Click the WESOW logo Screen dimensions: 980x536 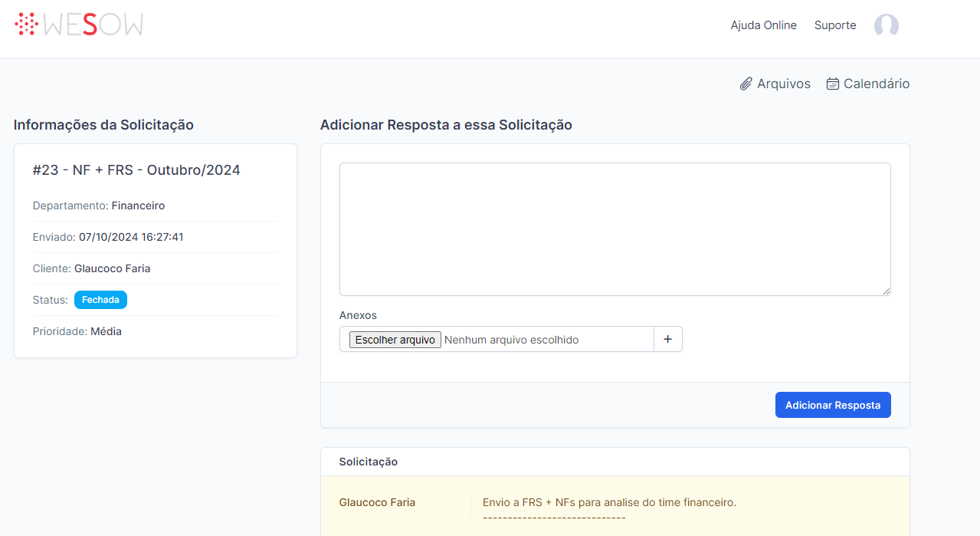(x=79, y=25)
